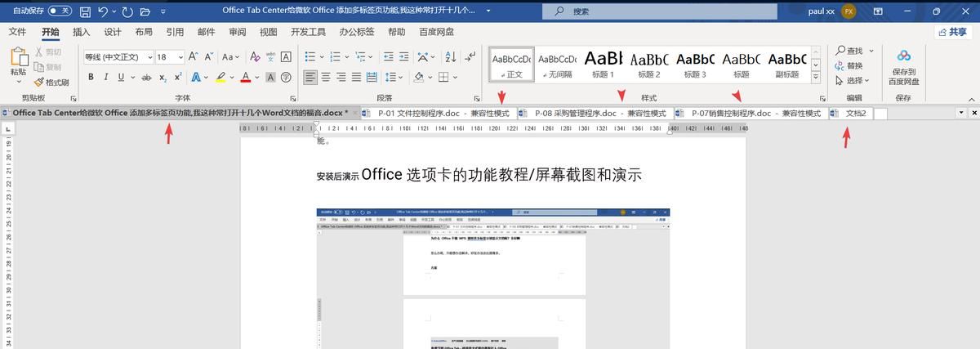This screenshot has width=980, height=349.
Task: Open the font dialog launcher in 字体 group
Action: click(293, 98)
